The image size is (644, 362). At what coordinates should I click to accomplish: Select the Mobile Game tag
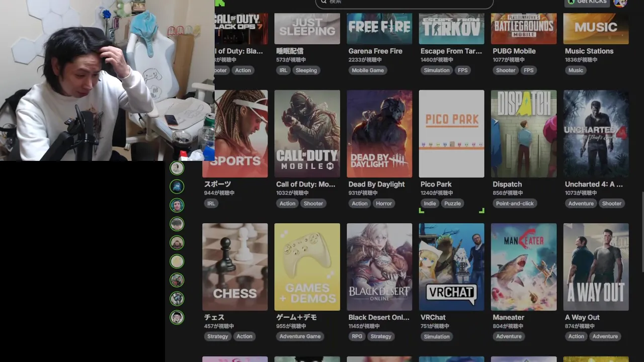click(368, 70)
